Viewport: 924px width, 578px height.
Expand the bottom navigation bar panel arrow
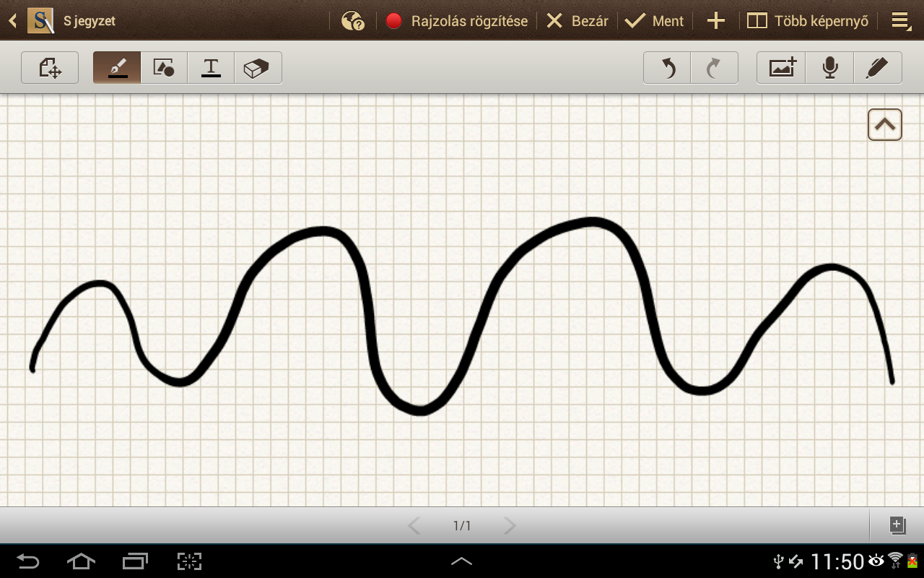click(x=461, y=561)
